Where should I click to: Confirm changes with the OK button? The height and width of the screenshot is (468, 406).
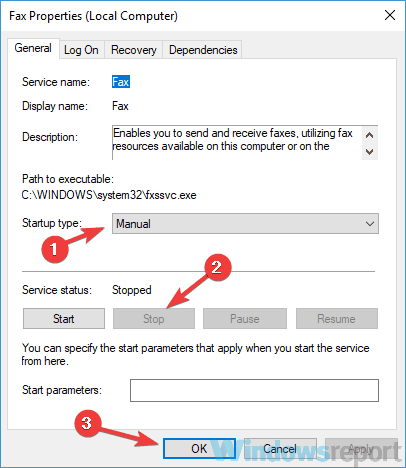click(199, 448)
